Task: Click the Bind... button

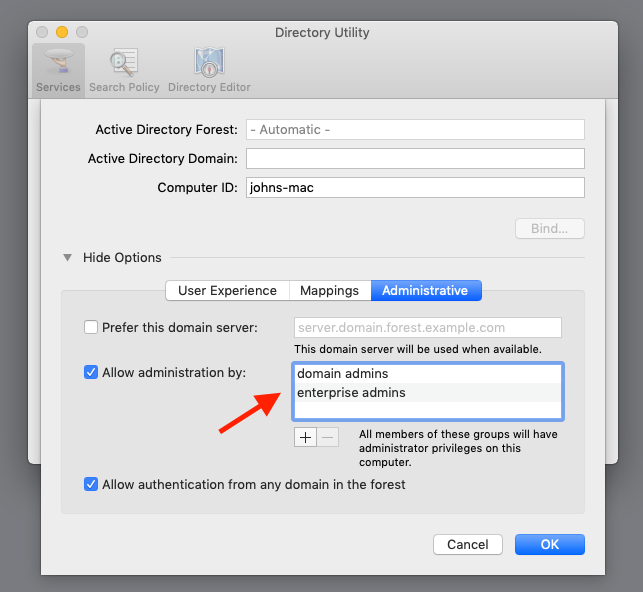Action: pos(550,228)
